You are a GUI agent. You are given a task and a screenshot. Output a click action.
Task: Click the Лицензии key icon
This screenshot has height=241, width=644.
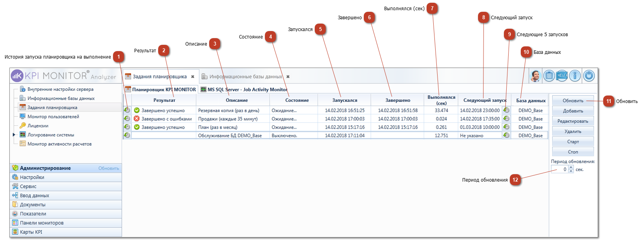tap(23, 125)
